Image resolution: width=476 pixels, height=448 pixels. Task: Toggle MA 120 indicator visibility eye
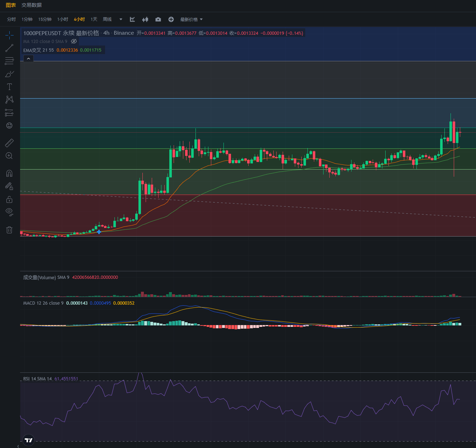(x=74, y=42)
